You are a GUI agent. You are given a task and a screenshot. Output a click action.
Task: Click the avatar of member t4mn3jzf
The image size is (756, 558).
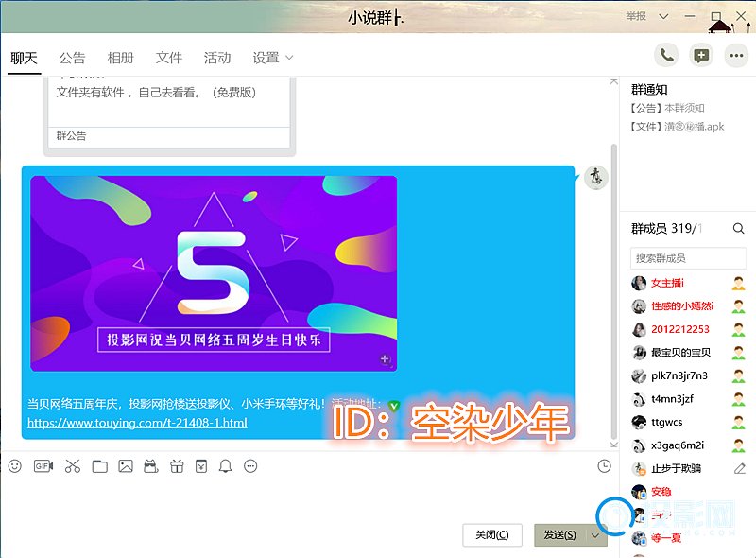click(639, 399)
